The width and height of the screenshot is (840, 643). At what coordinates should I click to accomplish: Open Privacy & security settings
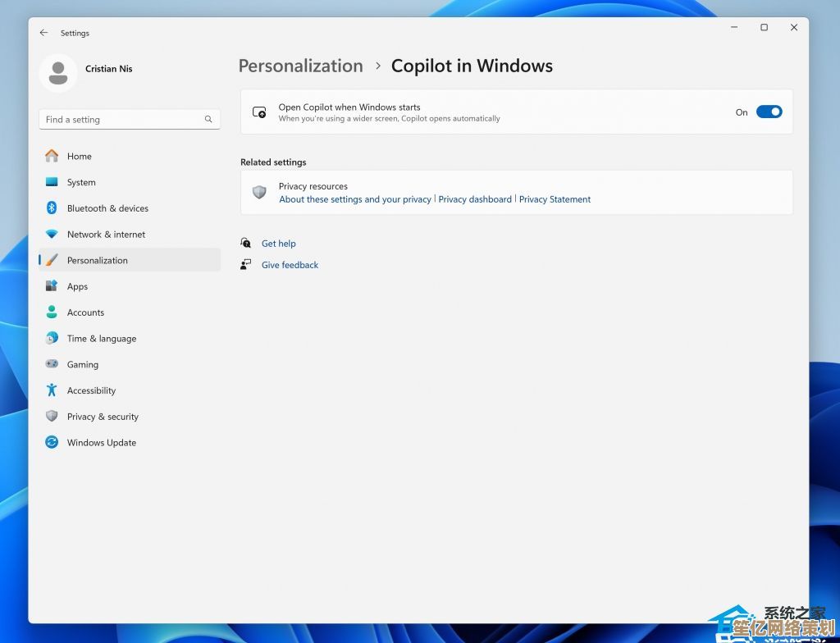pos(130,417)
